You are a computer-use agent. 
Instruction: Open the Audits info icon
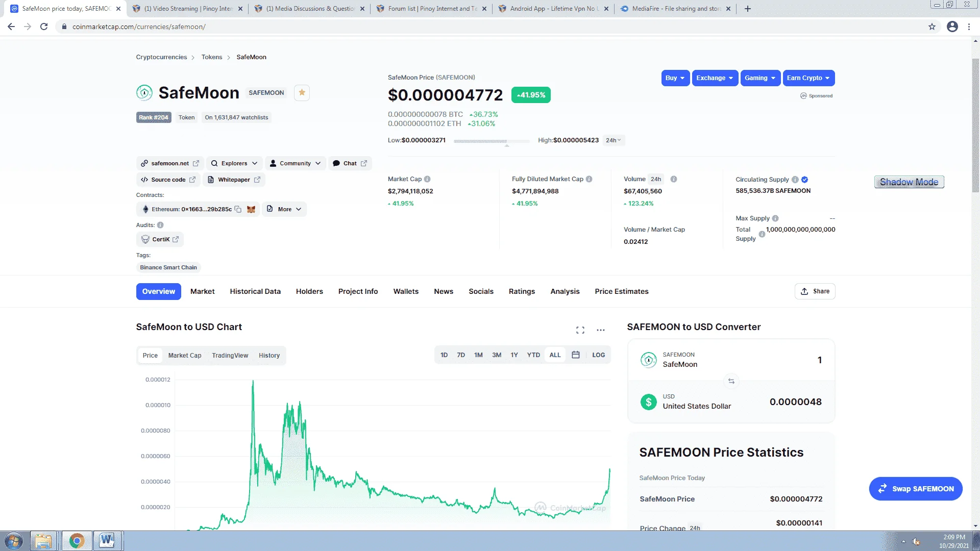pyautogui.click(x=160, y=225)
